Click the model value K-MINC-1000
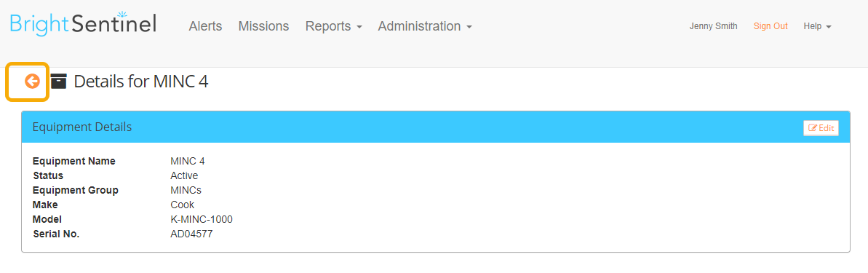The width and height of the screenshot is (868, 273). pos(202,219)
